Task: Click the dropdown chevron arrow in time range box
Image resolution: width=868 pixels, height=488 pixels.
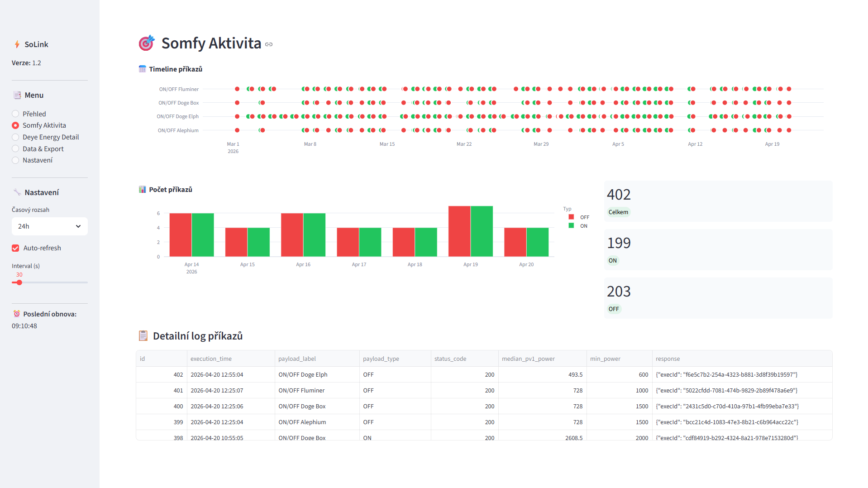Action: click(x=78, y=226)
